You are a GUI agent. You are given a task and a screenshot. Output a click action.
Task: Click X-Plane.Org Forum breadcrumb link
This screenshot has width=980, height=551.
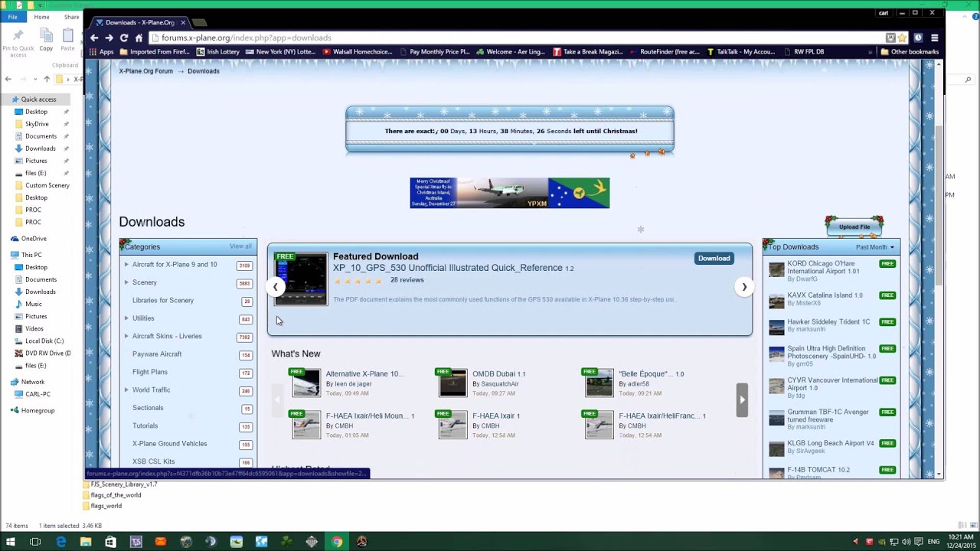point(145,71)
